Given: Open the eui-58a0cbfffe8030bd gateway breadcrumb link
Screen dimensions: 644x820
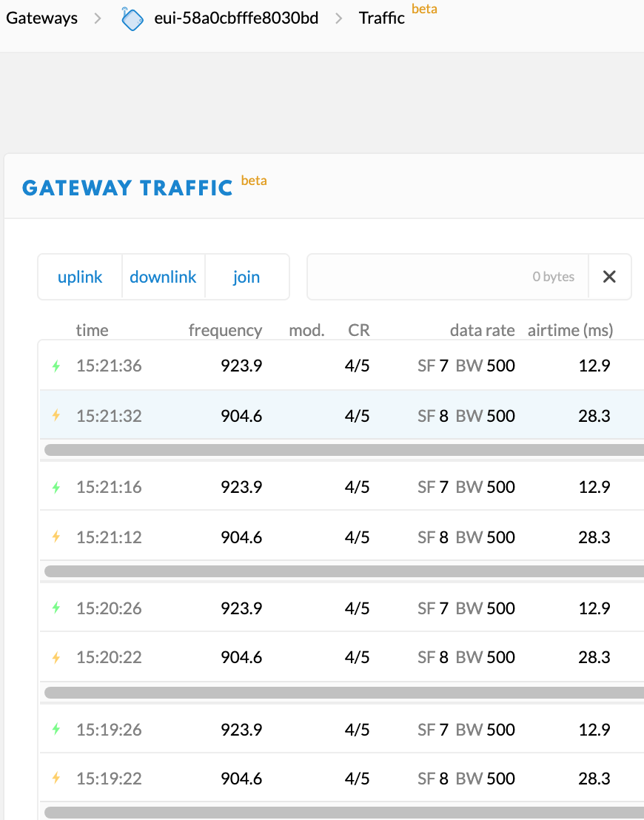Looking at the screenshot, I should pyautogui.click(x=236, y=19).
